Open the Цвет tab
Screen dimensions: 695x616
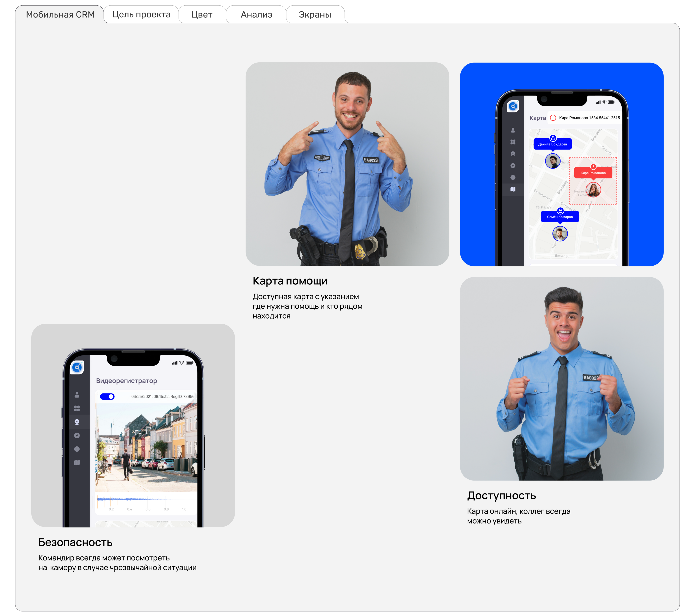(x=202, y=15)
